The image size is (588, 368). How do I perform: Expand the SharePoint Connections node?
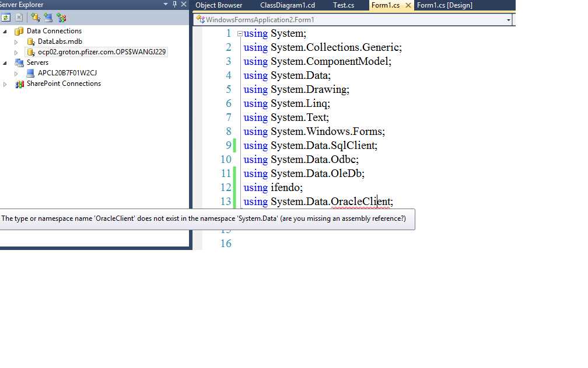click(5, 84)
